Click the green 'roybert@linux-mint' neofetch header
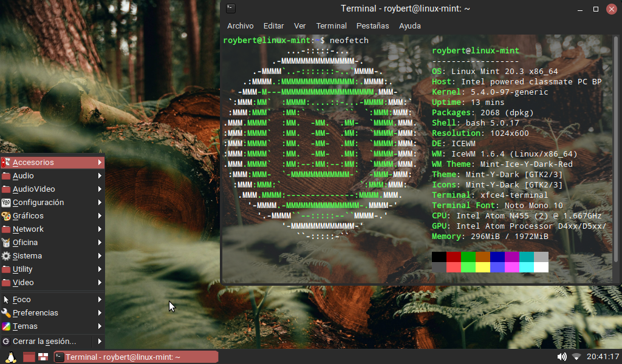Viewport: 622px width, 364px height. pos(476,51)
